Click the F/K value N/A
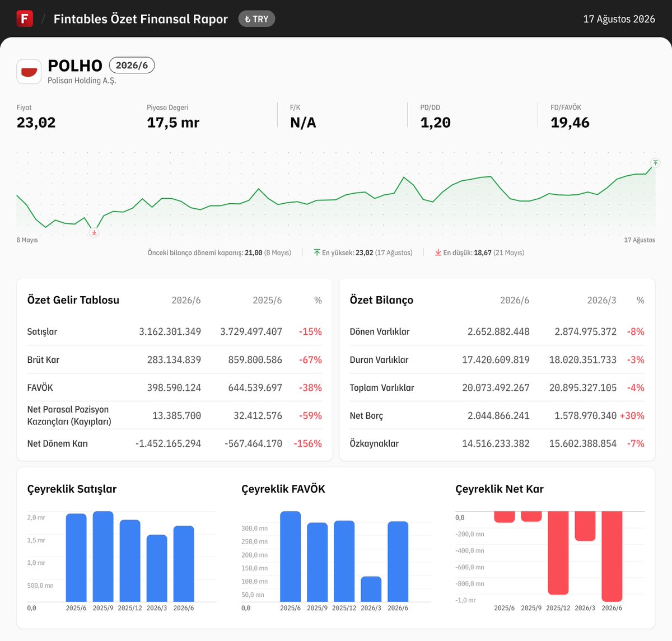 [x=303, y=123]
